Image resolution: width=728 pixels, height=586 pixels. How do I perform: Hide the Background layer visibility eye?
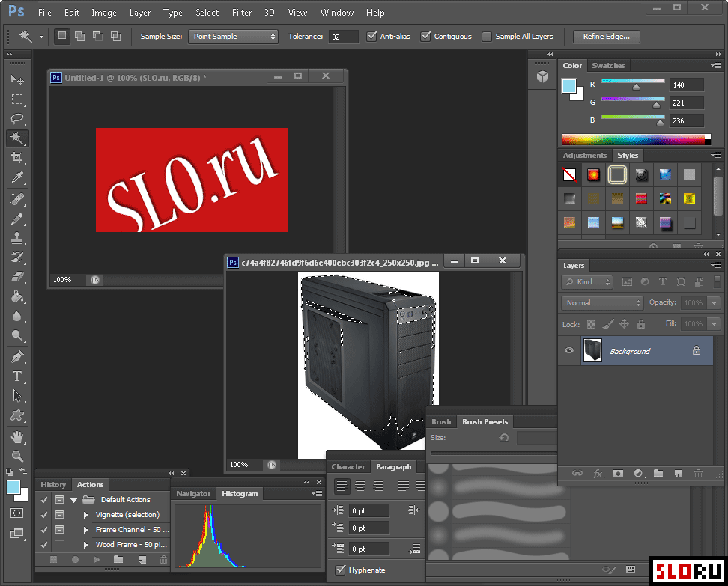tap(569, 351)
